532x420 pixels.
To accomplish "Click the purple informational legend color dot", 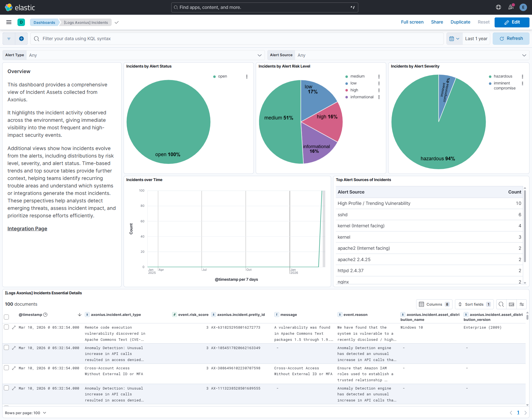I will point(346,97).
